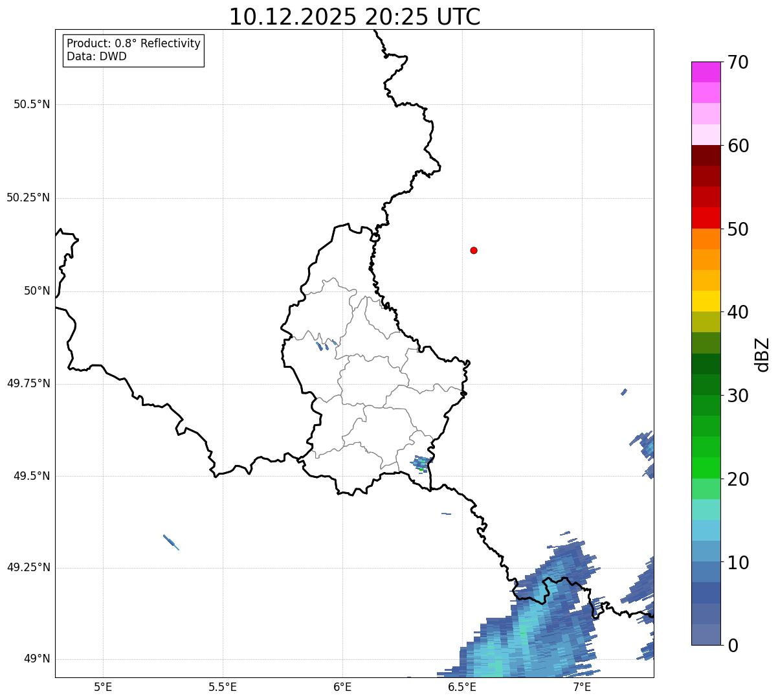The height and width of the screenshot is (700, 778).
Task: Click the colorbar tick label '50'
Action: point(738,229)
